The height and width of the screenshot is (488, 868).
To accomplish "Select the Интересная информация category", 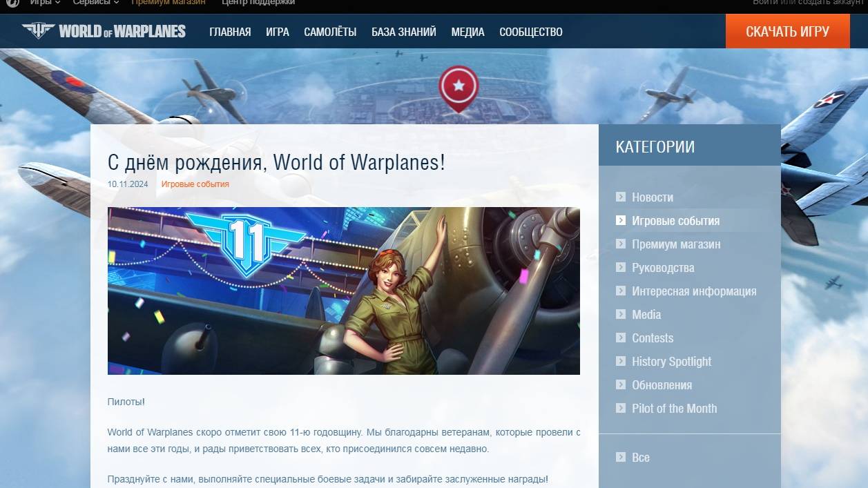I will (694, 291).
